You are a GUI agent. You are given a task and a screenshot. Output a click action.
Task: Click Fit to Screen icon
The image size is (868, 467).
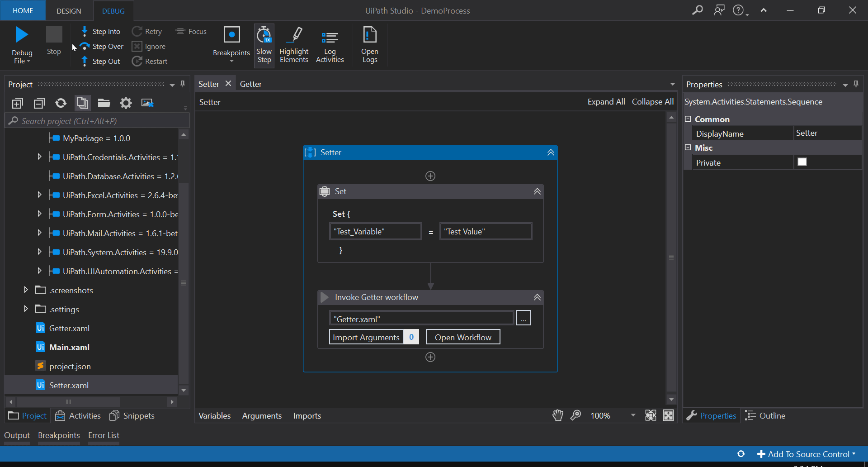651,415
